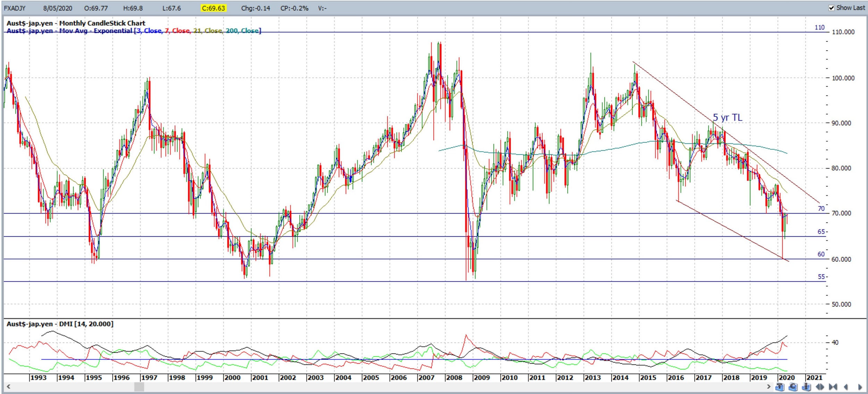The height and width of the screenshot is (394, 868).
Task: Click the date 8/05/2020 in header
Action: pos(58,8)
